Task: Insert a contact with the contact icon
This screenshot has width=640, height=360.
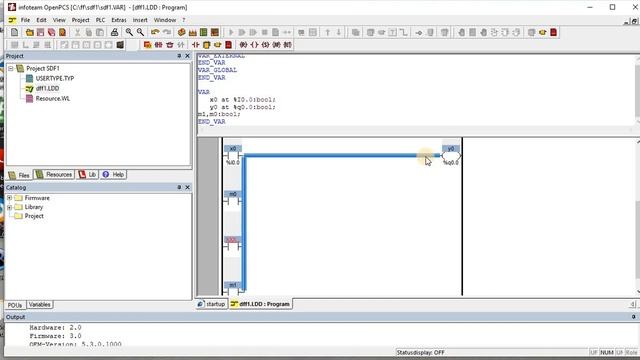Action: (196, 44)
